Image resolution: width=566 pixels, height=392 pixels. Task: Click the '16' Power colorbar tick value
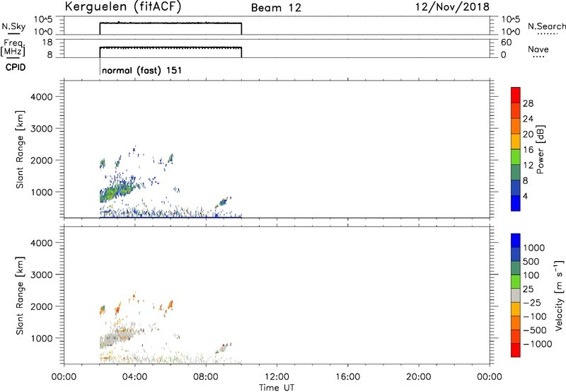tap(528, 150)
